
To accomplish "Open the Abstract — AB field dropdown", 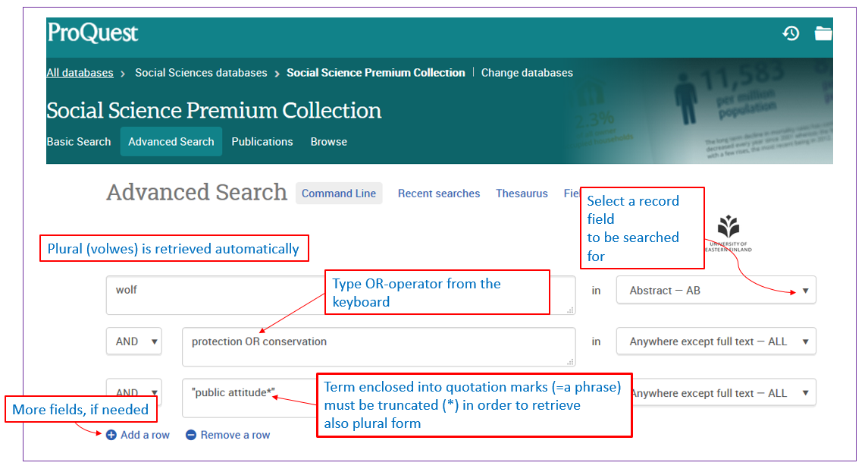I will (x=716, y=291).
